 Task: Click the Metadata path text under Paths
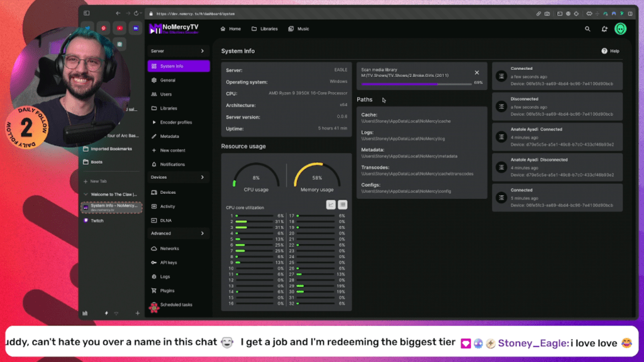pyautogui.click(x=409, y=156)
